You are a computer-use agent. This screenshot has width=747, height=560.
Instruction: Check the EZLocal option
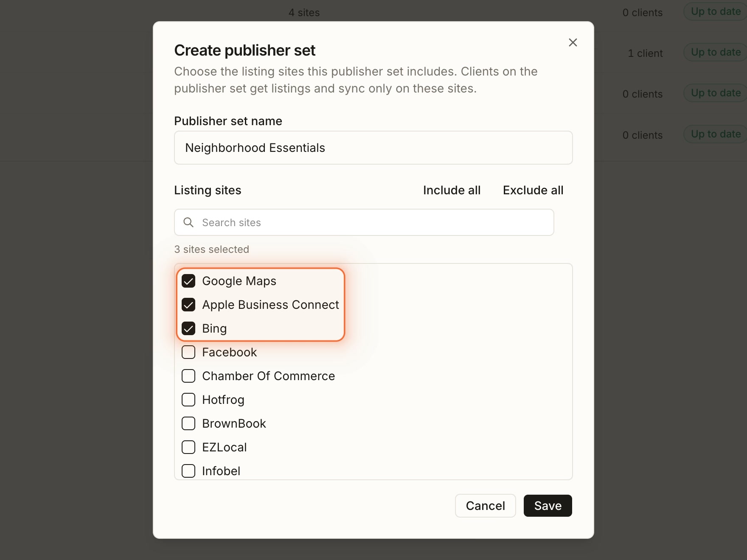188,447
